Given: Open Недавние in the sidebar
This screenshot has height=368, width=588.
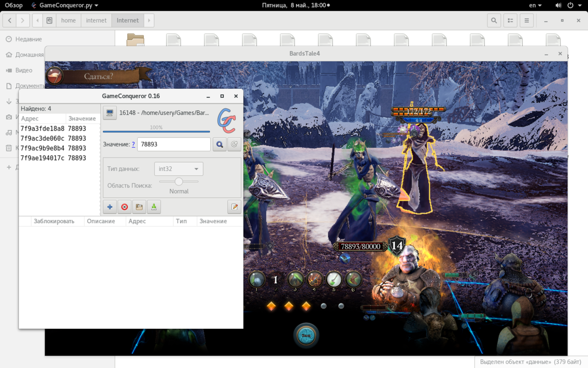Looking at the screenshot, I should click(28, 39).
